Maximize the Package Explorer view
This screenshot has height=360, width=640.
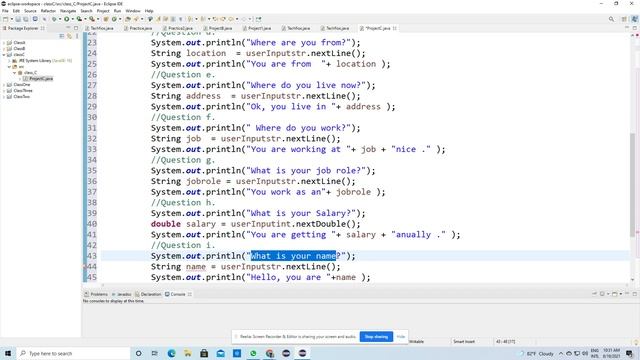pos(76,28)
